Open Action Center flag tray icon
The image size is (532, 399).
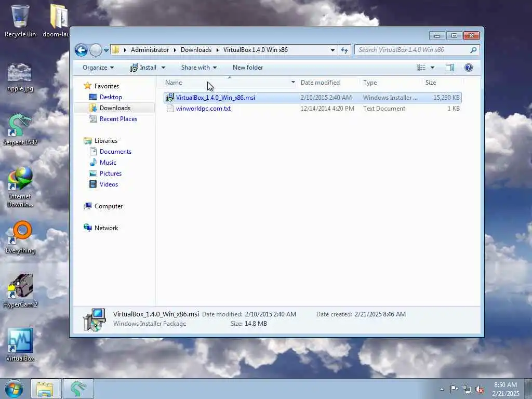[454, 389]
